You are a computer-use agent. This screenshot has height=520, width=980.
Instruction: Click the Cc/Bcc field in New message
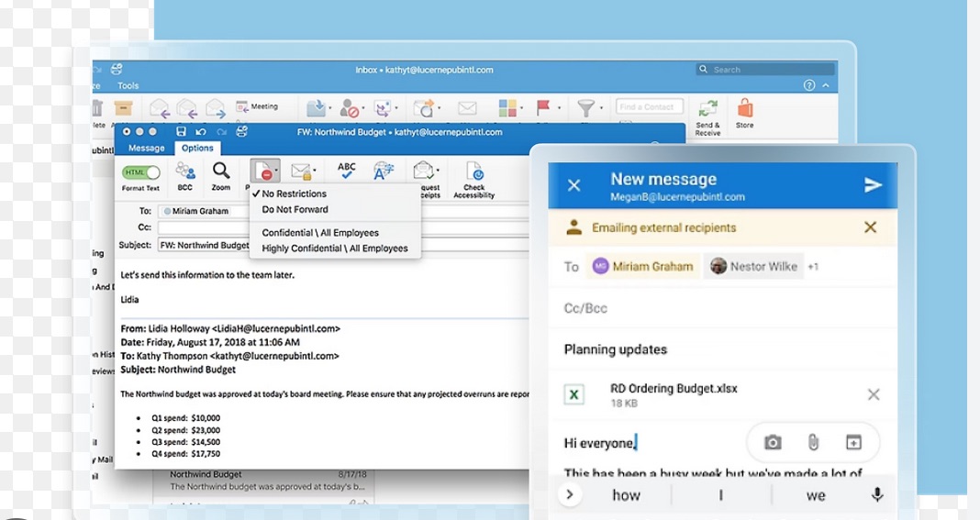pyautogui.click(x=723, y=308)
